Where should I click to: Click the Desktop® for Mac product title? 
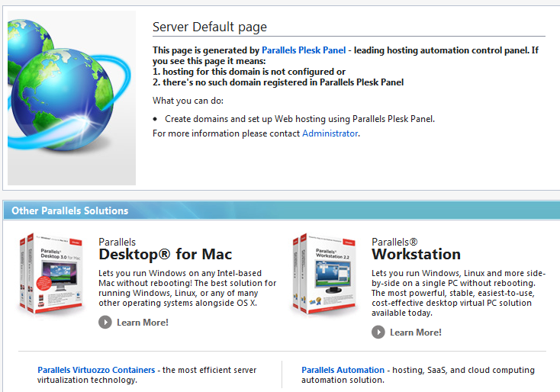(x=166, y=254)
